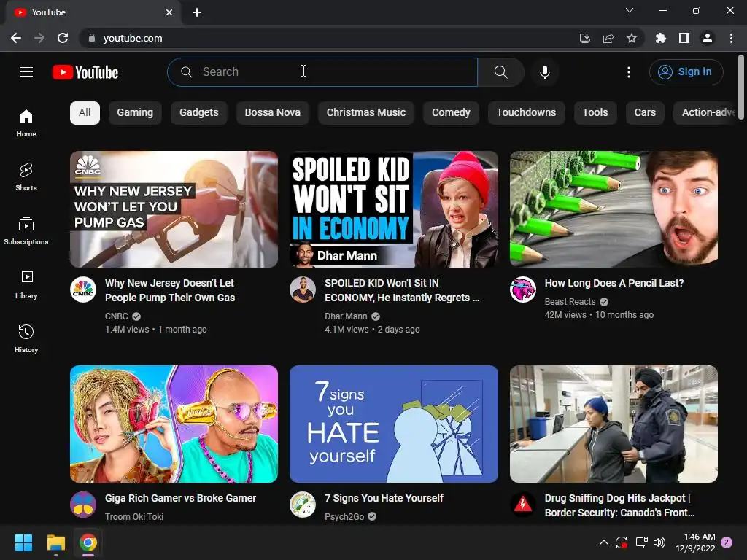747x560 pixels.
Task: Open File Explorer from the taskbar
Action: pyautogui.click(x=55, y=542)
